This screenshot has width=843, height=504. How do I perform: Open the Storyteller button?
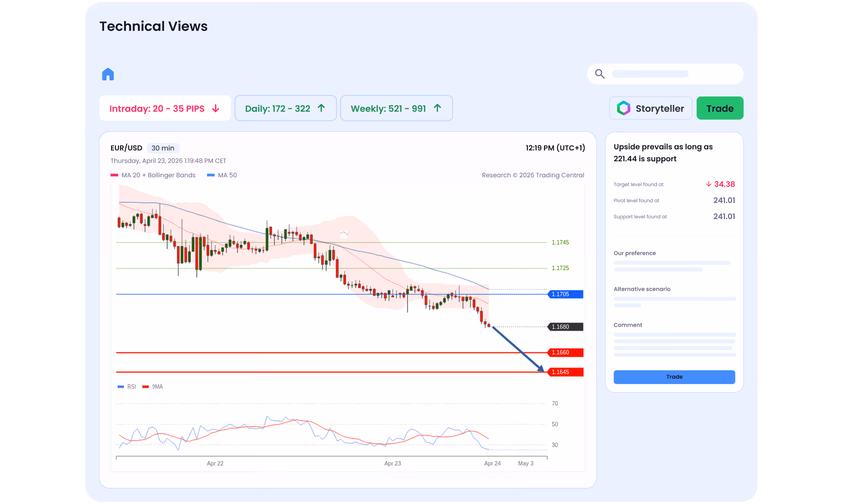click(x=650, y=108)
